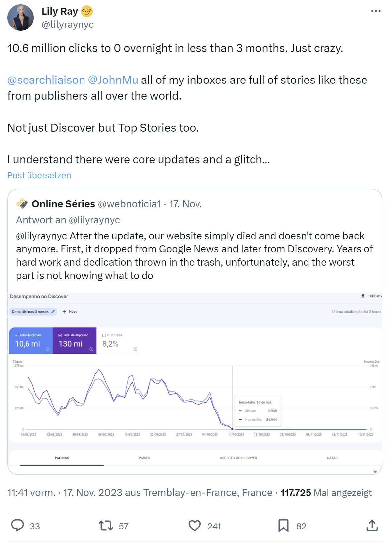The width and height of the screenshot is (392, 543).
Task: Enable the CTR média checkbox
Action: pos(104,335)
